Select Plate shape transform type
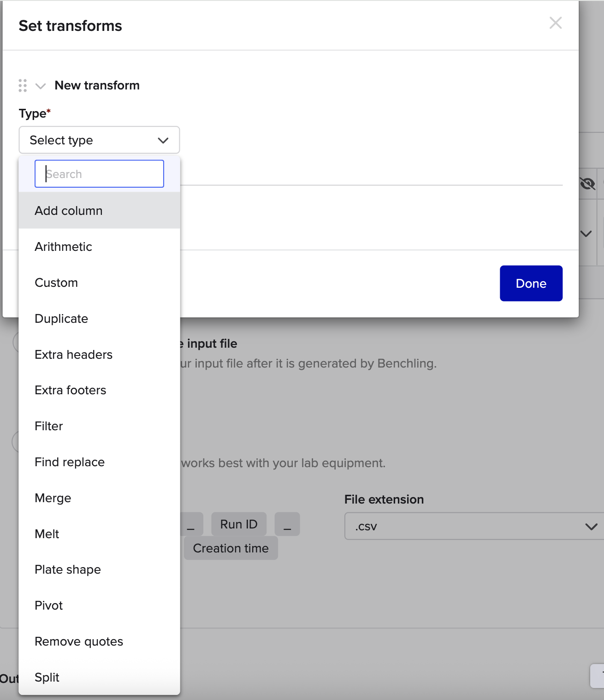The height and width of the screenshot is (700, 604). click(68, 569)
